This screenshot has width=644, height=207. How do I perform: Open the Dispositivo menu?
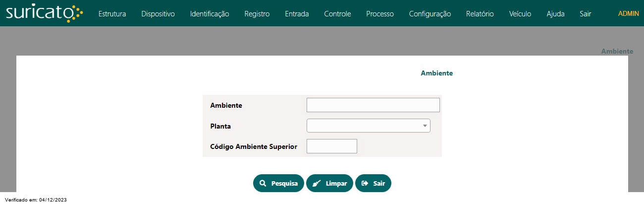click(158, 14)
